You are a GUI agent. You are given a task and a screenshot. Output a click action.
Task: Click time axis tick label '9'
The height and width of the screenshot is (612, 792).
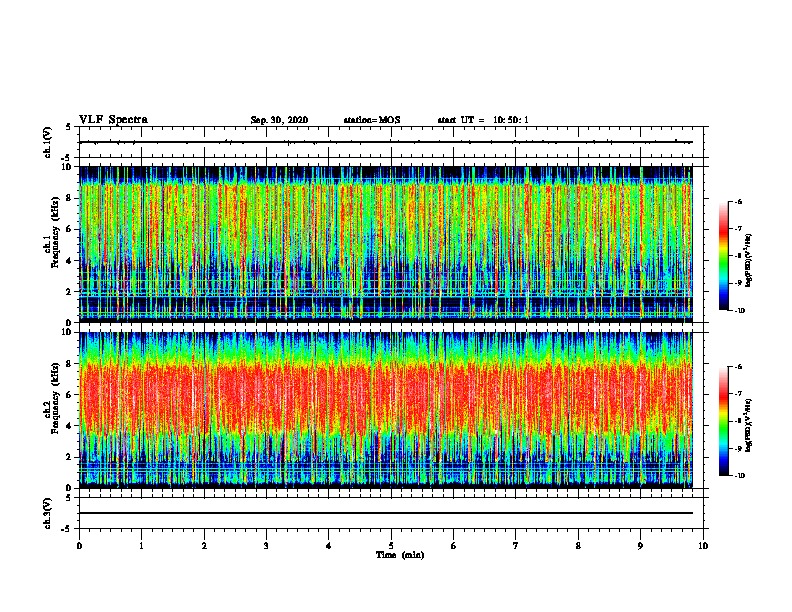pos(640,546)
